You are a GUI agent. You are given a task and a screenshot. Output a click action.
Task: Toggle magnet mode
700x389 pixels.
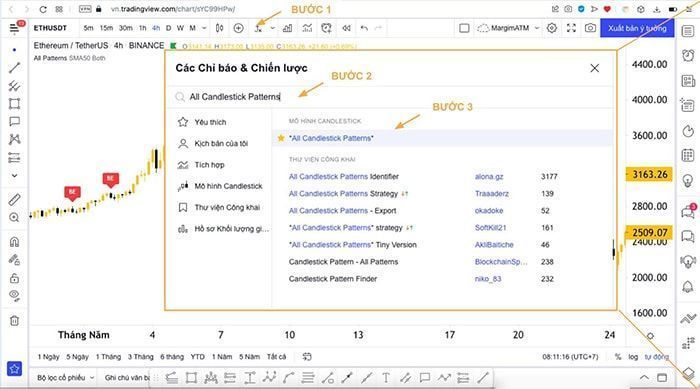[14, 242]
